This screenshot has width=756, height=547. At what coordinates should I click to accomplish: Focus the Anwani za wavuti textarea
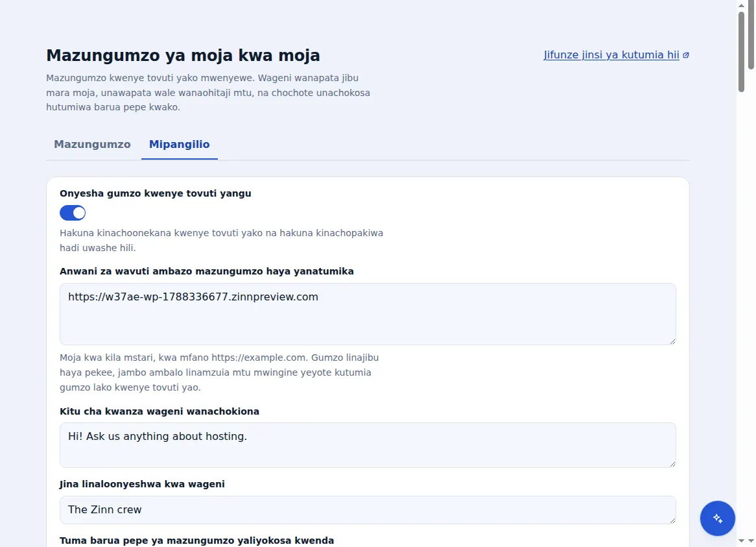(368, 314)
